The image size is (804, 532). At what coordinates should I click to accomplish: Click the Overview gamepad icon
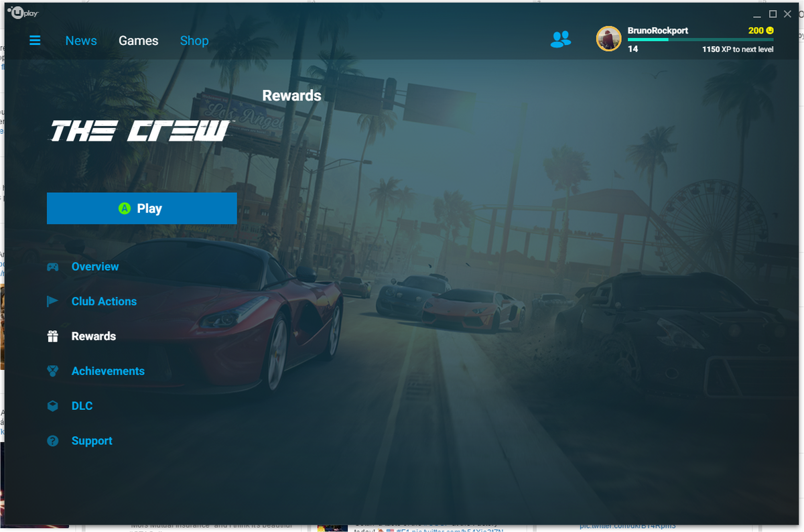coord(52,267)
